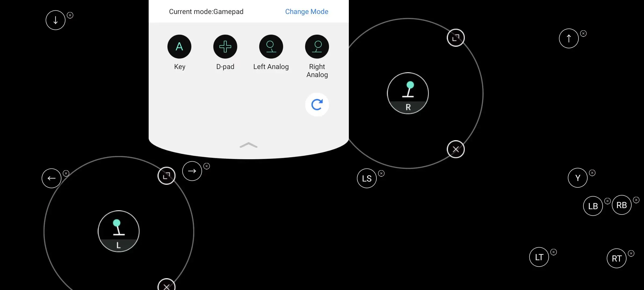This screenshot has height=290, width=644.
Task: Remove the arrow-up button overlay
Action: pos(583,33)
